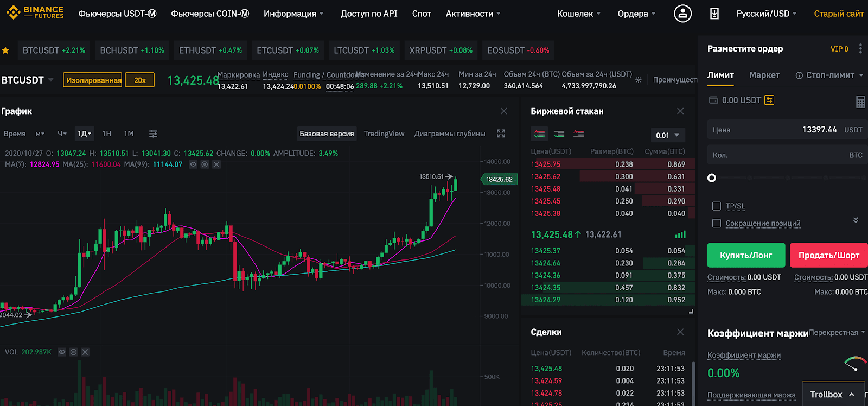Image resolution: width=868 pixels, height=406 pixels.
Task: Select the Лимит order tab
Action: coord(720,75)
